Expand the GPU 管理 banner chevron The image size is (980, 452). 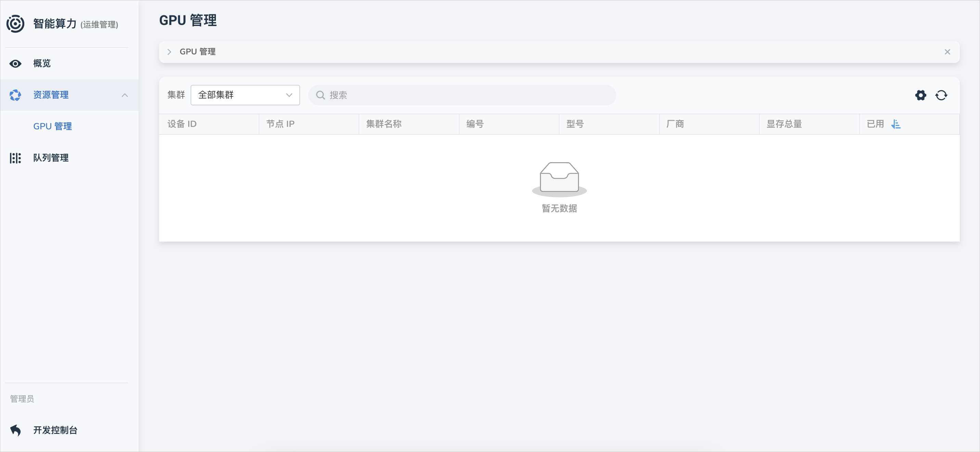(169, 52)
